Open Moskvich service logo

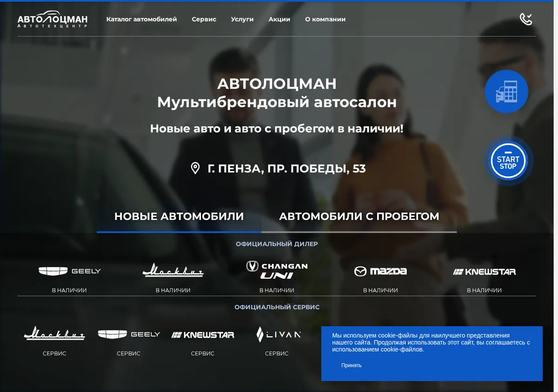click(54, 333)
